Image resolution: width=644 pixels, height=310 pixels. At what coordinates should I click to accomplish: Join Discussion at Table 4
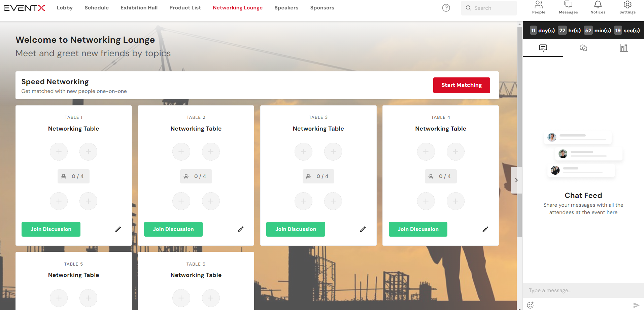[418, 229]
